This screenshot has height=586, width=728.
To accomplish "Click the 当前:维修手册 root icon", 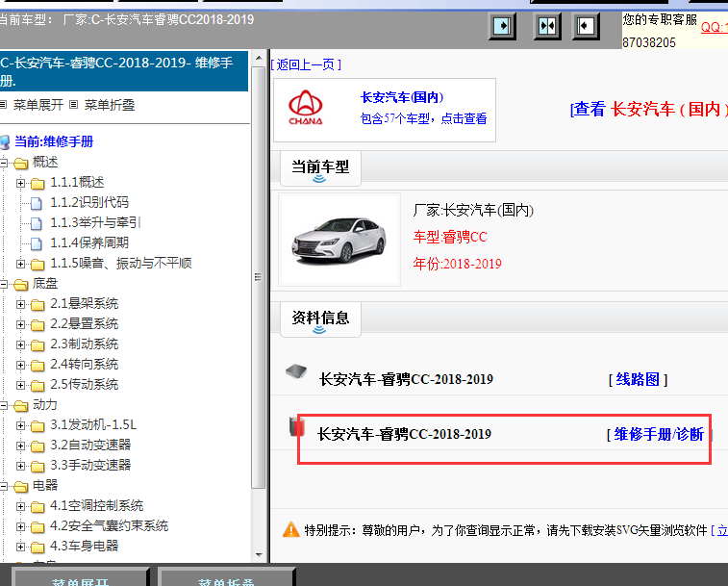I will [5, 141].
